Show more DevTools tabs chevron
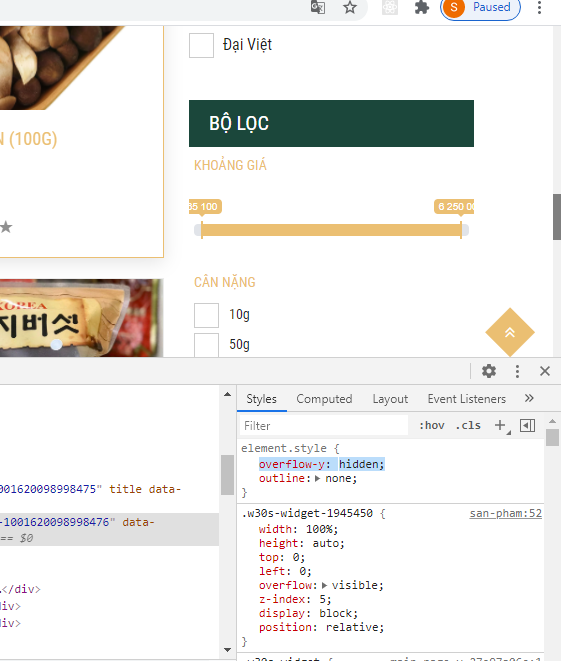The height and width of the screenshot is (661, 561). [x=529, y=398]
